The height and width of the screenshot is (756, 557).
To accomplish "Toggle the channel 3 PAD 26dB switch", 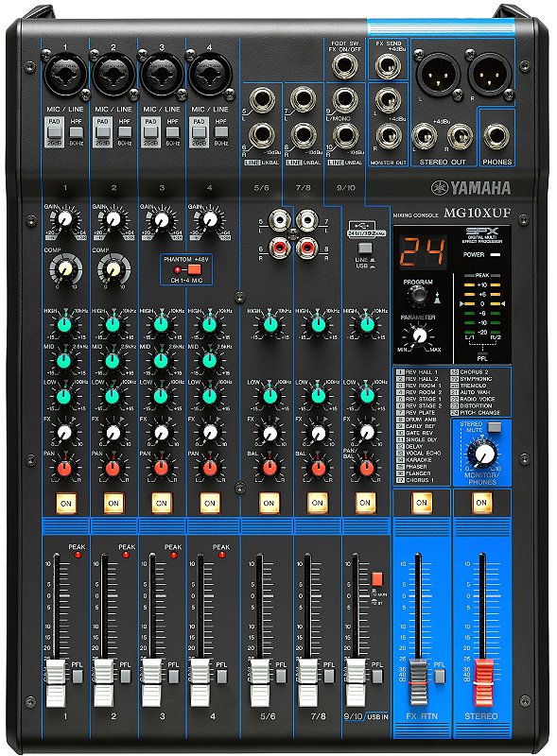I will (150, 131).
